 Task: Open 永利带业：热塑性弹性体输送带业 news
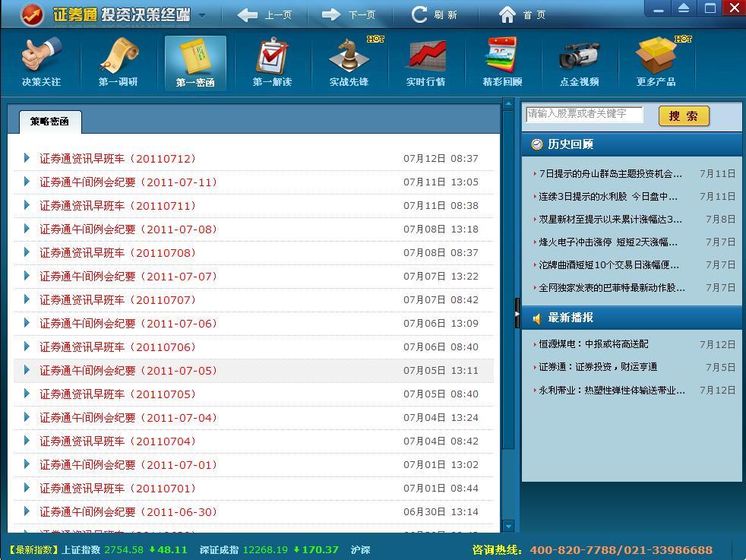click(x=612, y=390)
